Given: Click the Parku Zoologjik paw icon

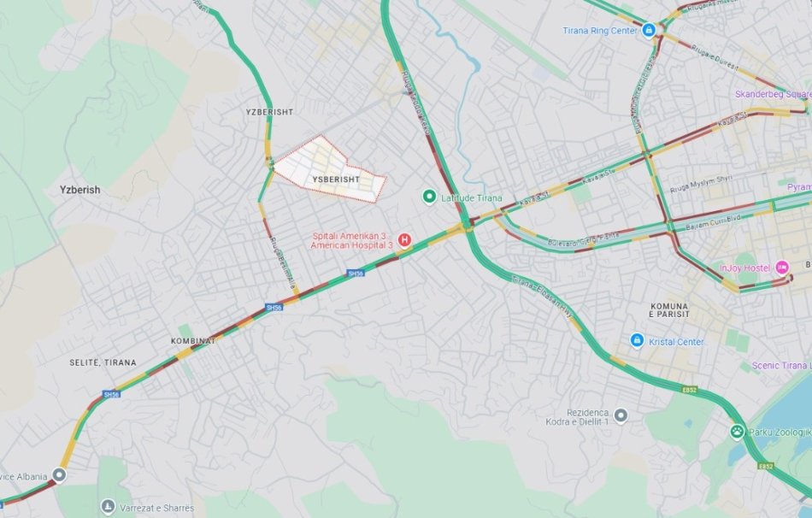Looking at the screenshot, I should pos(737,432).
